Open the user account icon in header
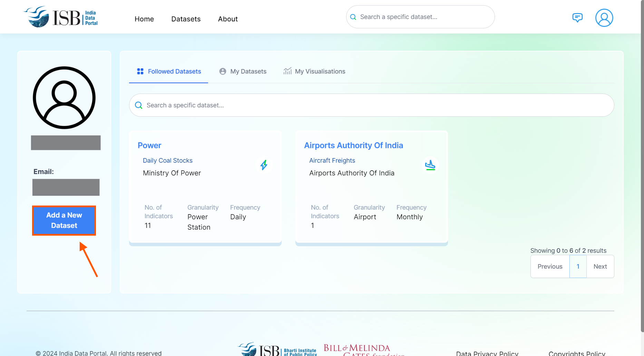This screenshot has height=356, width=644. tap(604, 18)
